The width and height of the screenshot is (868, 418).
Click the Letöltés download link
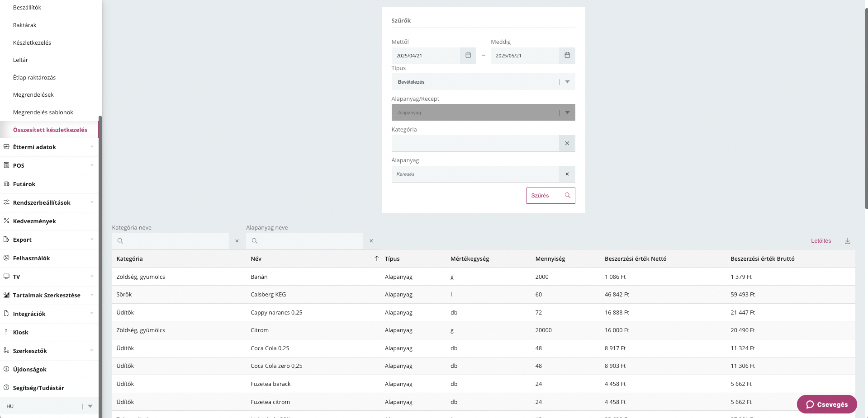click(x=821, y=241)
